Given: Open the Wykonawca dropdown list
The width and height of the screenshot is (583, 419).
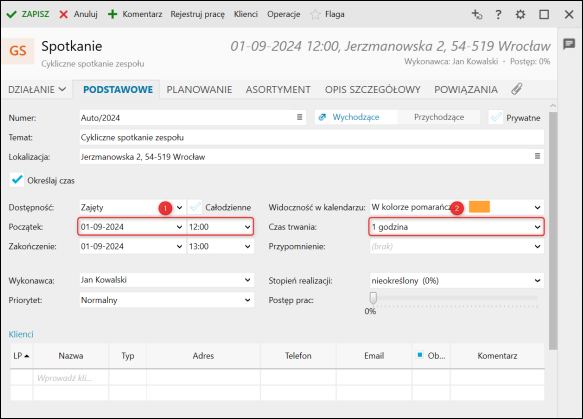Looking at the screenshot, I should click(x=247, y=280).
